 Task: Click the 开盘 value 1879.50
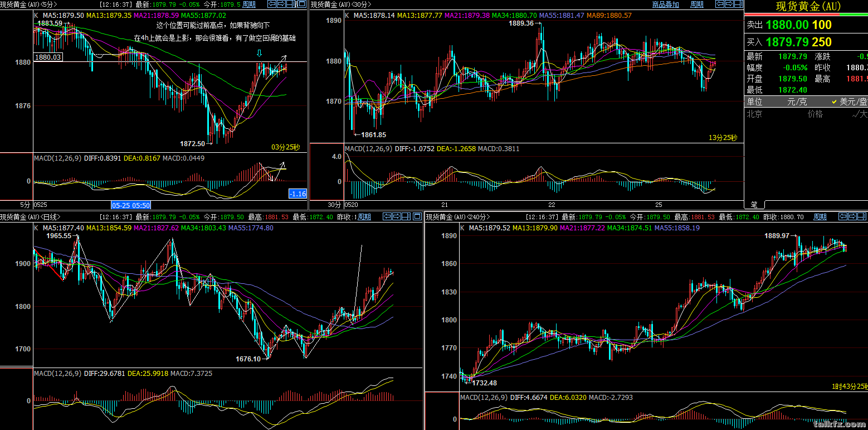click(x=792, y=79)
